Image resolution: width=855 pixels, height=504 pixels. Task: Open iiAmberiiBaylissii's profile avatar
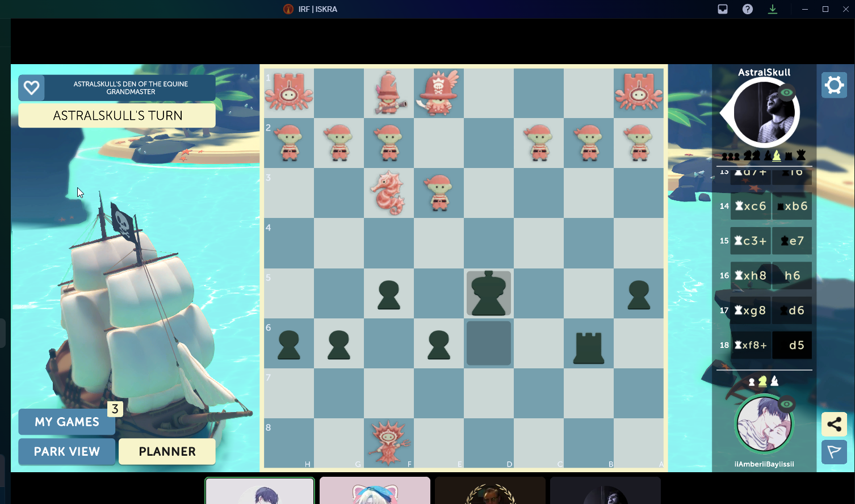tap(764, 424)
